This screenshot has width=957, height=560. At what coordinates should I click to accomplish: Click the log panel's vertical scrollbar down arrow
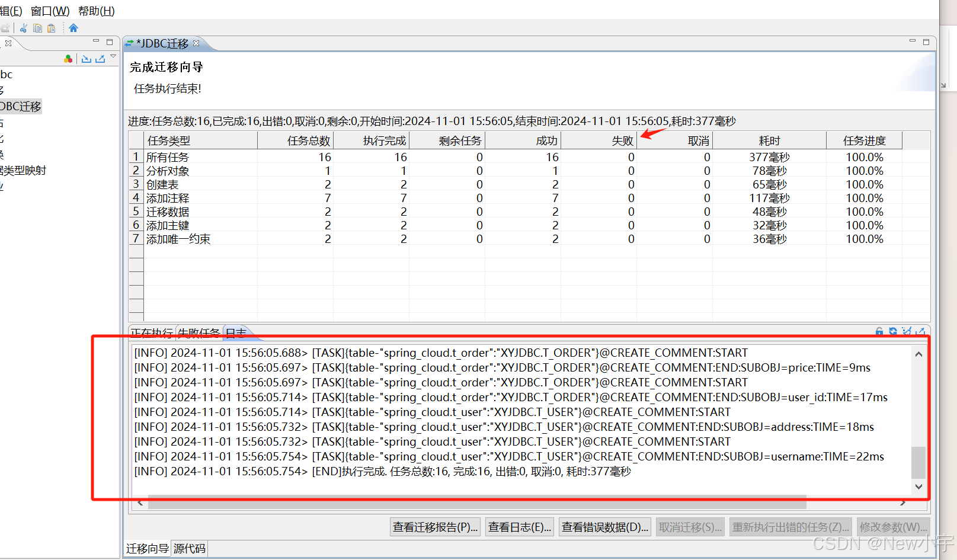tap(918, 486)
